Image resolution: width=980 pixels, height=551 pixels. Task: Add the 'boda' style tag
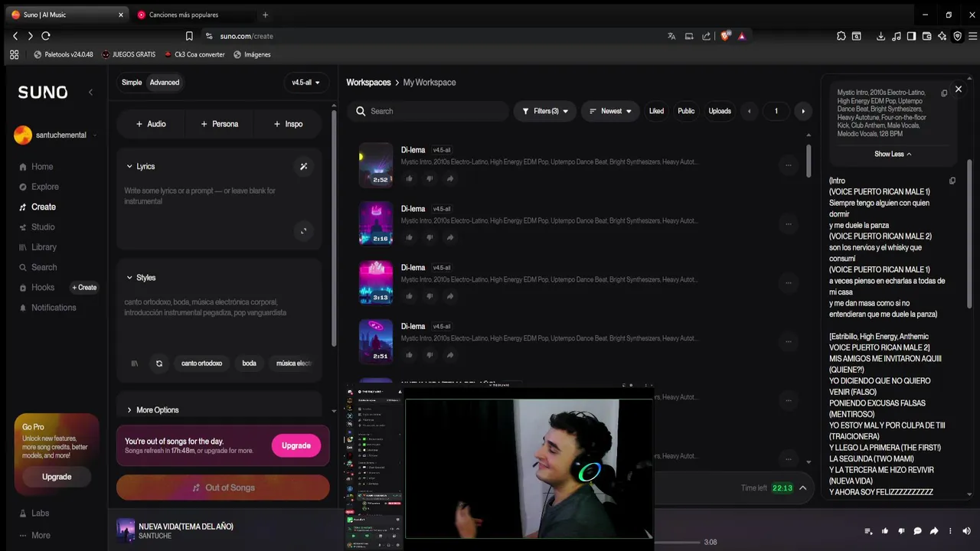click(249, 364)
